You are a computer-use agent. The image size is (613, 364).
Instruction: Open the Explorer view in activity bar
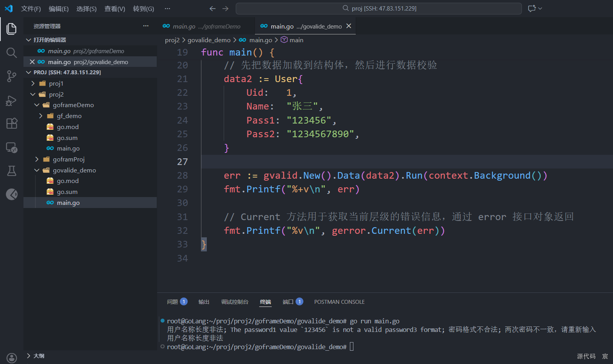(x=12, y=29)
